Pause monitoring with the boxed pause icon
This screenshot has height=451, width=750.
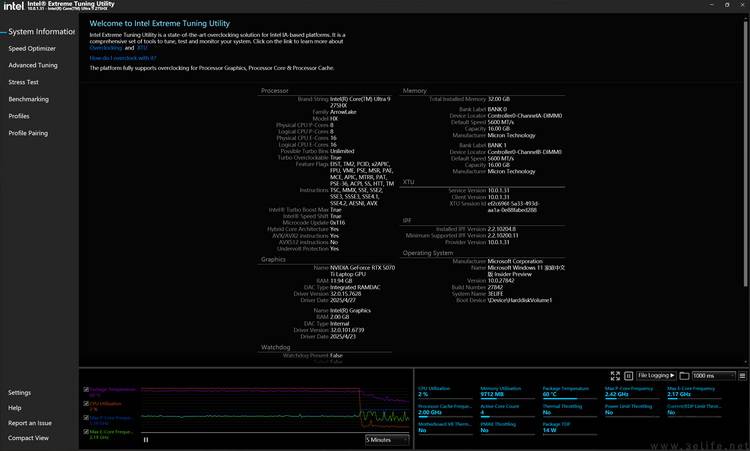[629, 376]
